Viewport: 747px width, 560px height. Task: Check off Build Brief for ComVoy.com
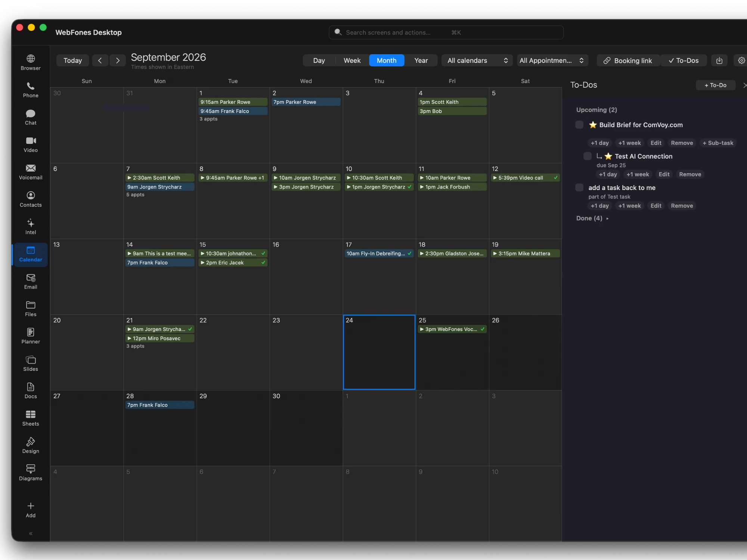click(579, 125)
